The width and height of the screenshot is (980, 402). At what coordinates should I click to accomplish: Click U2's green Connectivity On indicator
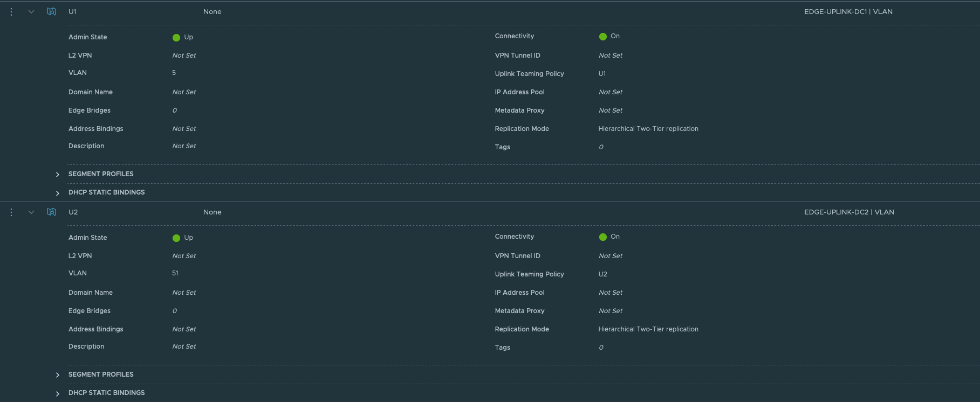pos(603,237)
